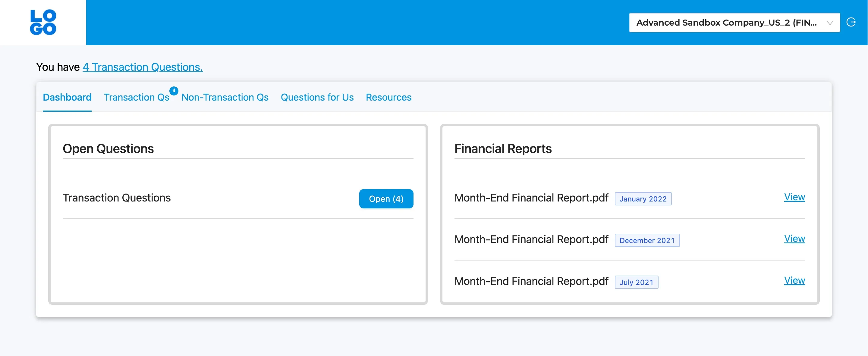Screen dimensions: 868x356
Task: View the January 2022 financial report
Action: coord(794,197)
